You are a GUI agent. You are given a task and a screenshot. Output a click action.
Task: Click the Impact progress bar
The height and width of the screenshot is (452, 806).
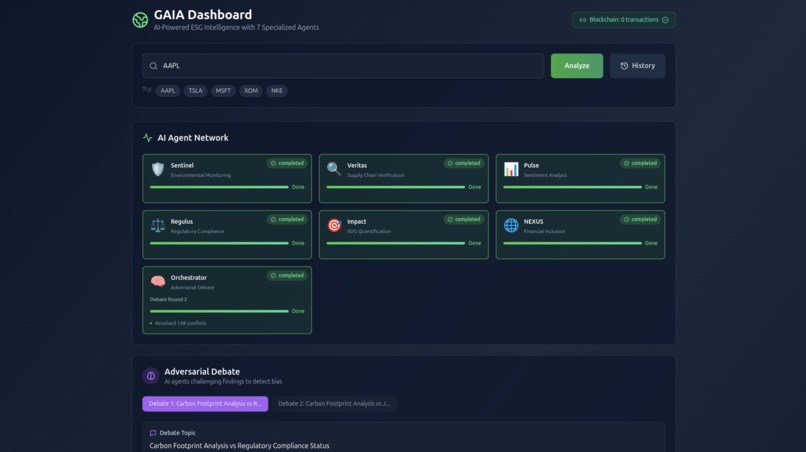coord(395,243)
